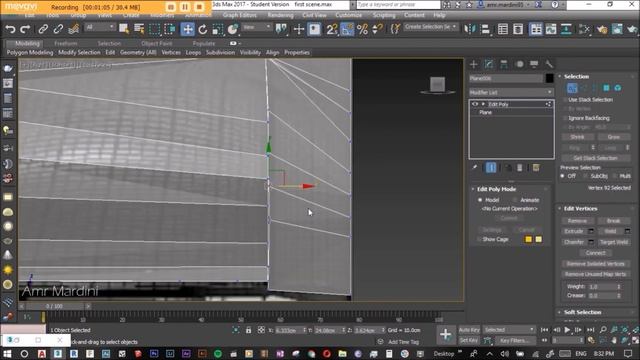Image resolution: width=640 pixels, height=360 pixels.
Task: Activate the Select and Rotate tool
Action: click(x=202, y=29)
